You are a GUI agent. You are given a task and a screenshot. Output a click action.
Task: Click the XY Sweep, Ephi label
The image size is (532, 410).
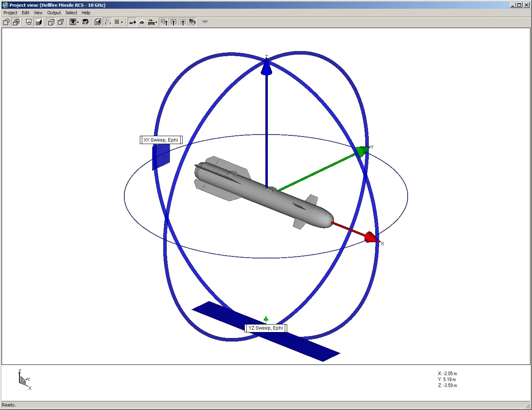[161, 140]
